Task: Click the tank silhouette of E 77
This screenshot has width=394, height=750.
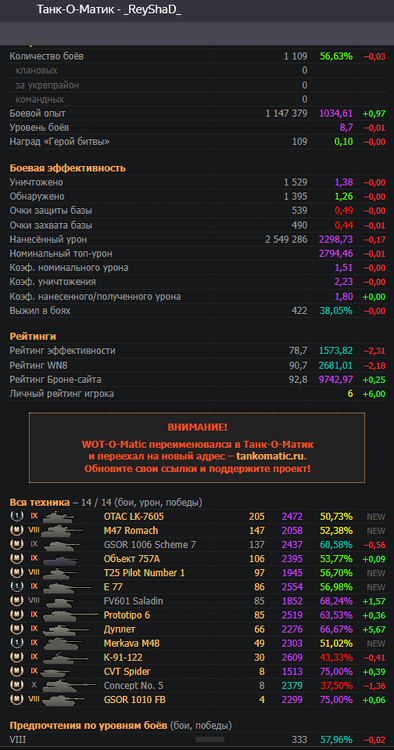Action: point(66,586)
